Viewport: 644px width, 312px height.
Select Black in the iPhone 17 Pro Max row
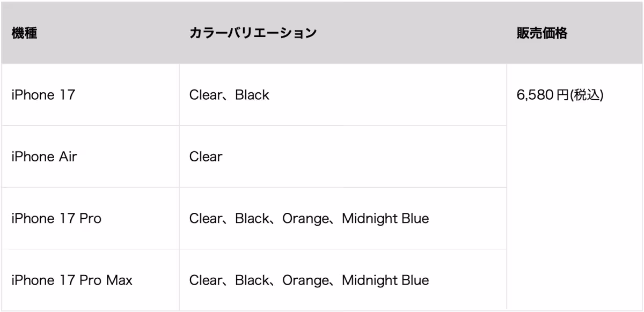tap(252, 280)
